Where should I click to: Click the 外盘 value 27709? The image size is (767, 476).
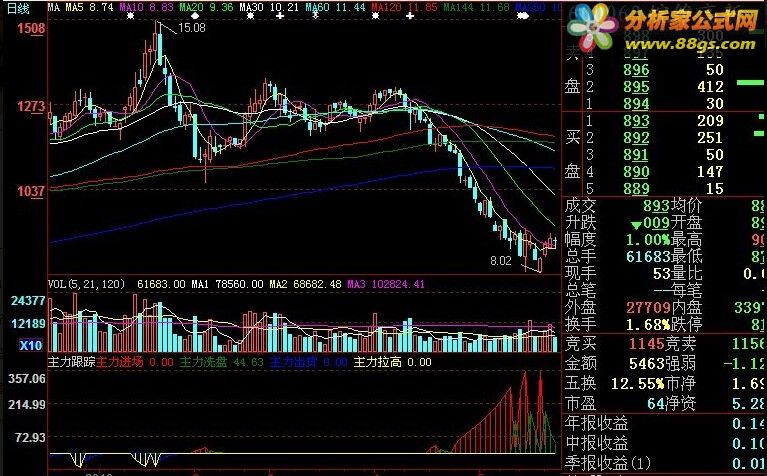pyautogui.click(x=648, y=307)
